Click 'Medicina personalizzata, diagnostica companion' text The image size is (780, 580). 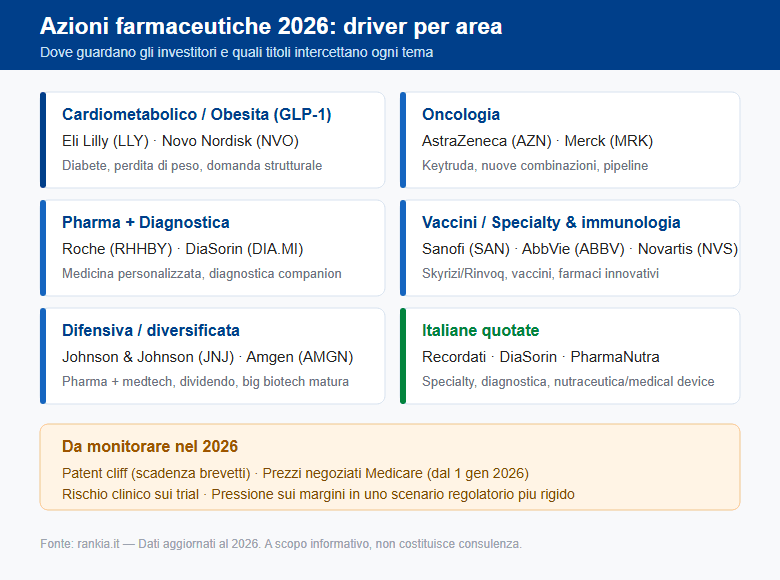point(201,274)
